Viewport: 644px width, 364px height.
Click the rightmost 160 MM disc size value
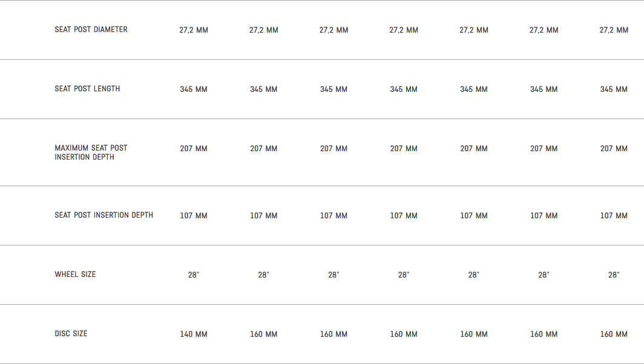coord(614,334)
